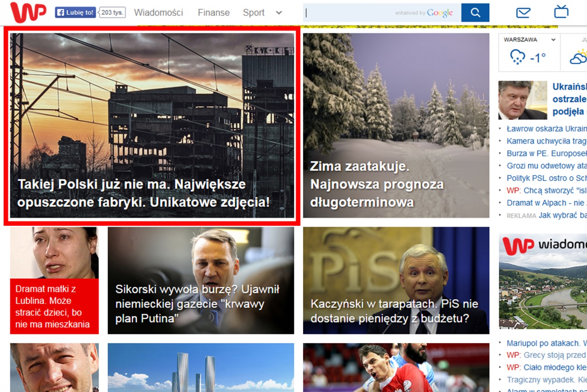Click the blue magnifier search button

coord(475,13)
